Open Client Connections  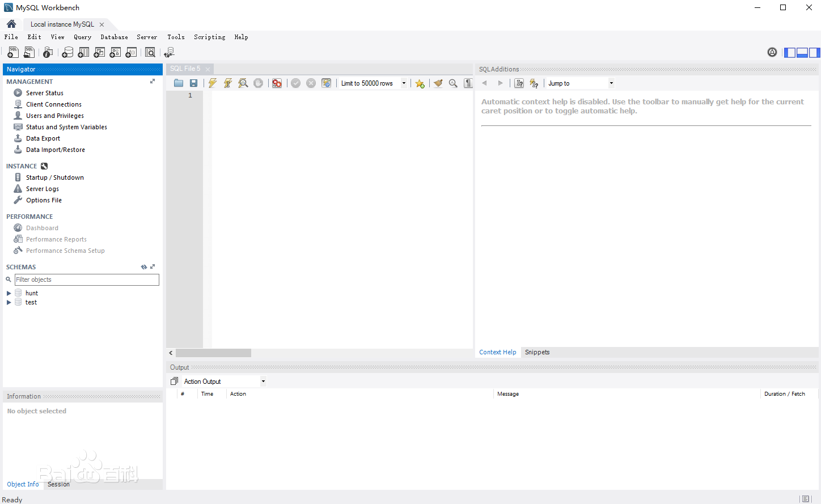point(54,104)
